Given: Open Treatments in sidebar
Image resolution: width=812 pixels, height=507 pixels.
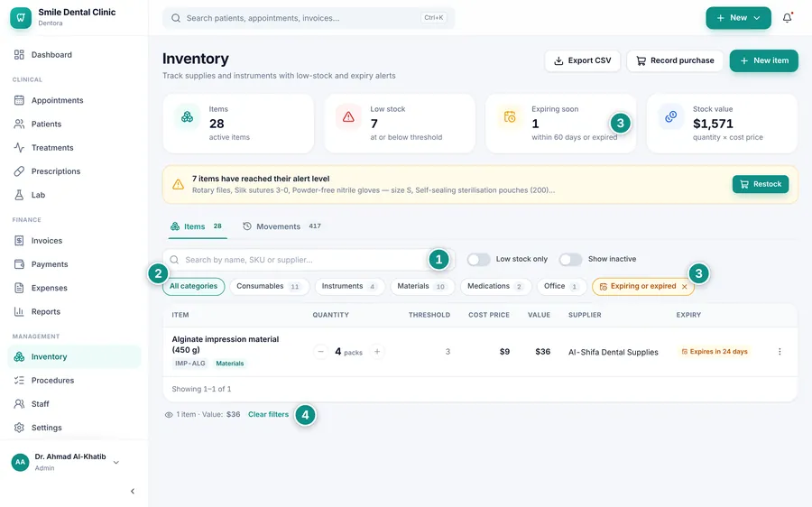Looking at the screenshot, I should (74, 148).
